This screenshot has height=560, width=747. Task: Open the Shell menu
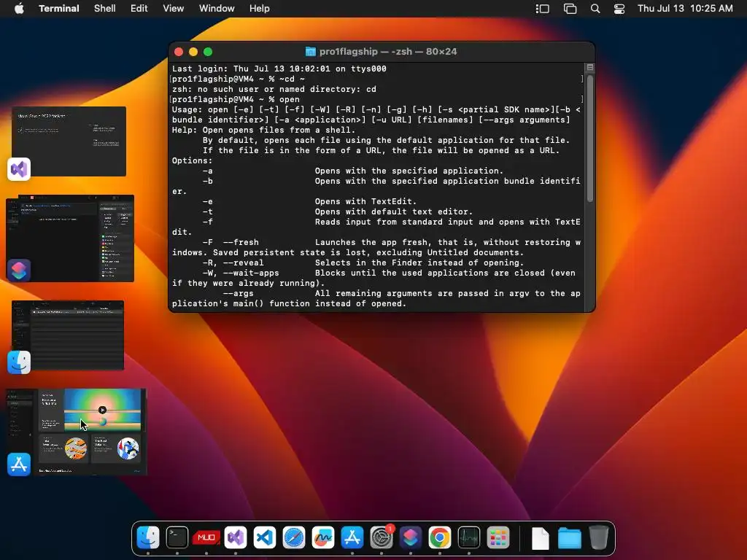click(105, 8)
